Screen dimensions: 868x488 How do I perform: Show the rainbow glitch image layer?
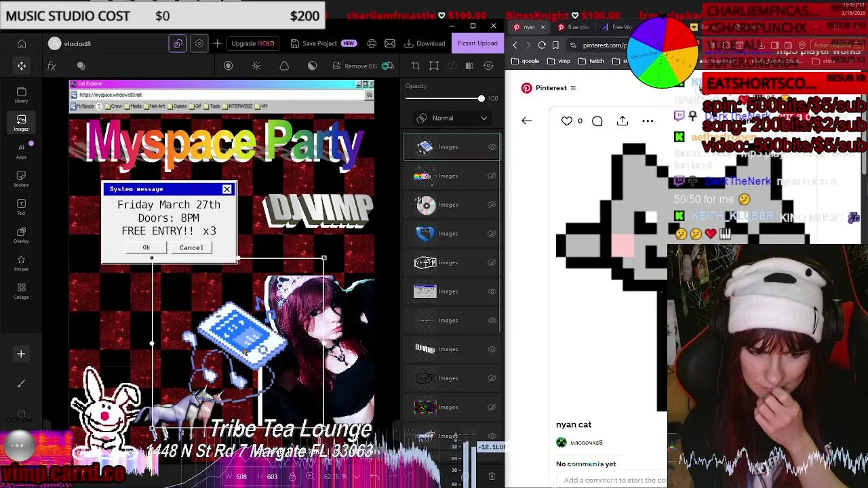(x=492, y=407)
